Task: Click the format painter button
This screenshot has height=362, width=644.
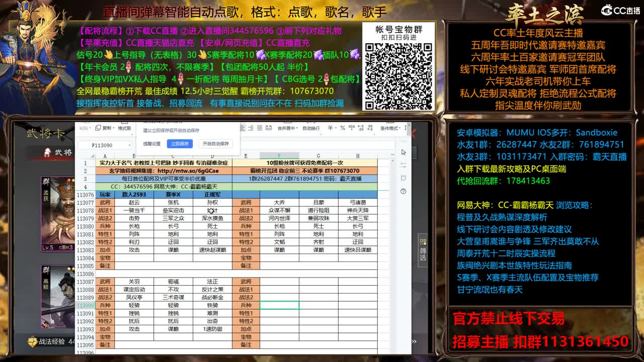Action: click(124, 128)
